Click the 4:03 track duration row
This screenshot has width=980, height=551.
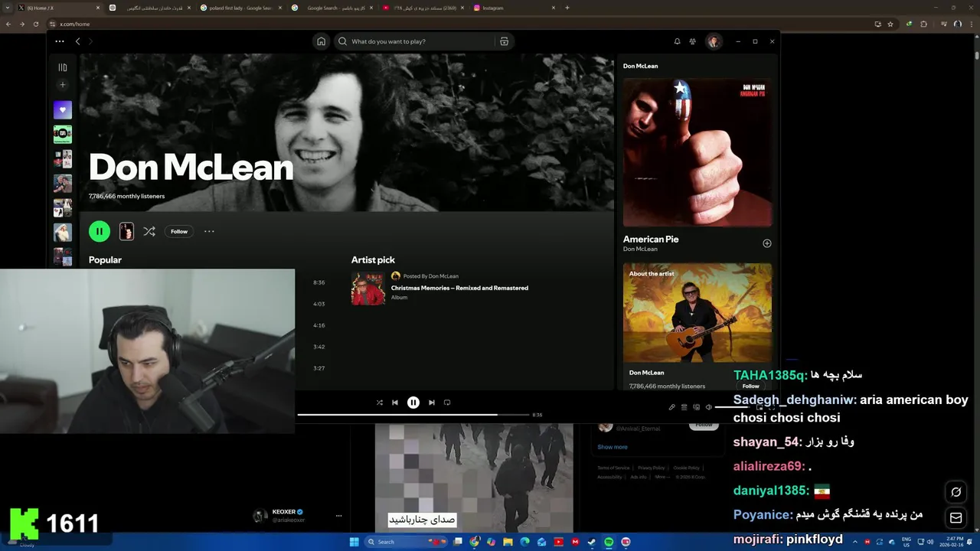319,304
